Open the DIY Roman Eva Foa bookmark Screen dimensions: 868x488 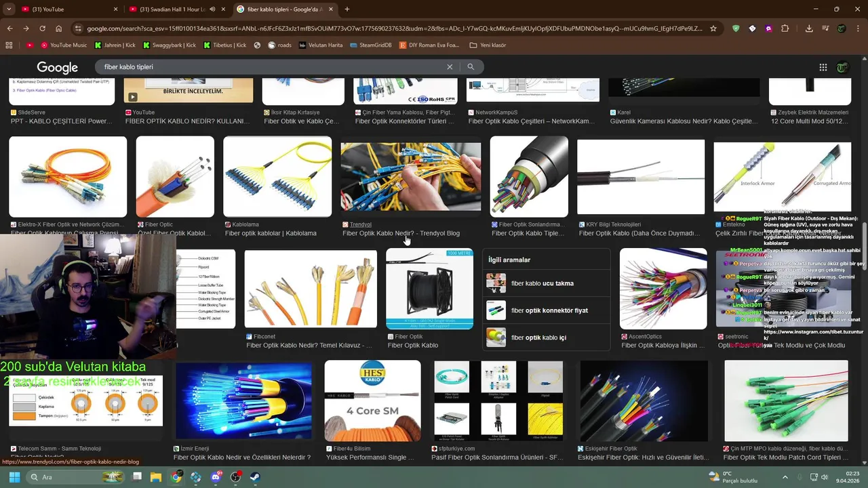tap(429, 45)
